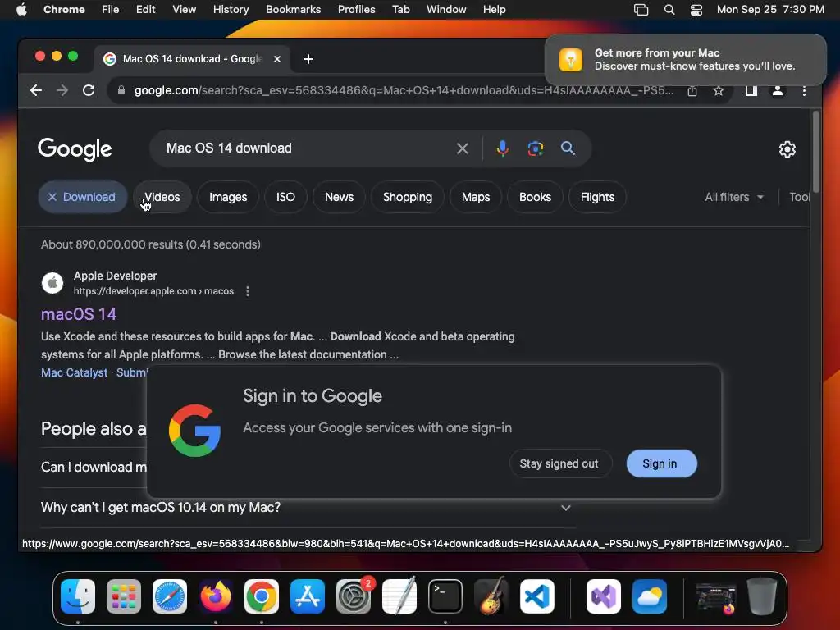Click the Apple Developer result site name

click(x=115, y=276)
